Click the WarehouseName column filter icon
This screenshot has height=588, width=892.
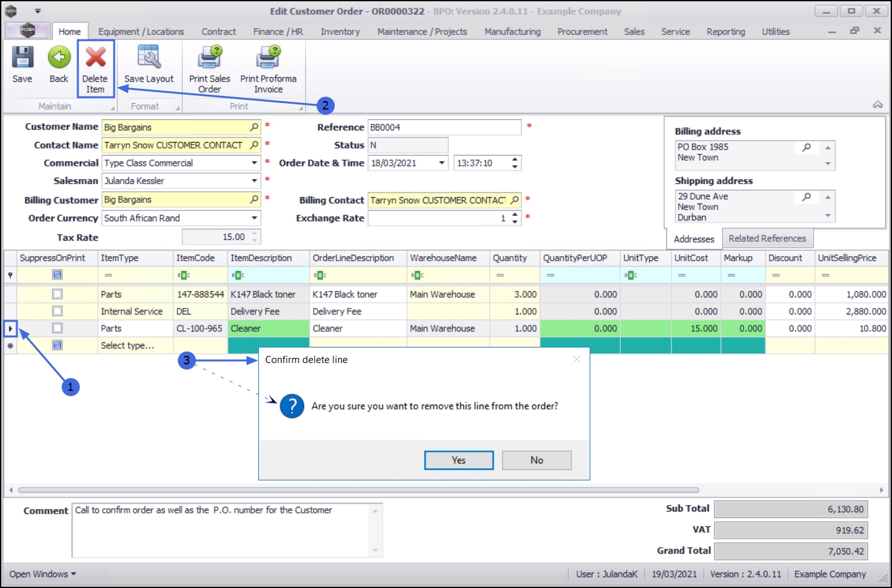[418, 276]
